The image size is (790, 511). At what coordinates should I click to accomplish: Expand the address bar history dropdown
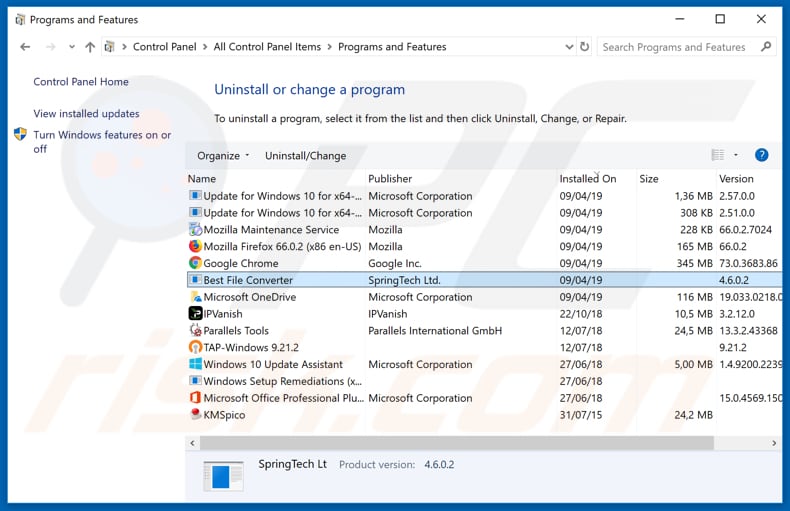tap(569, 47)
